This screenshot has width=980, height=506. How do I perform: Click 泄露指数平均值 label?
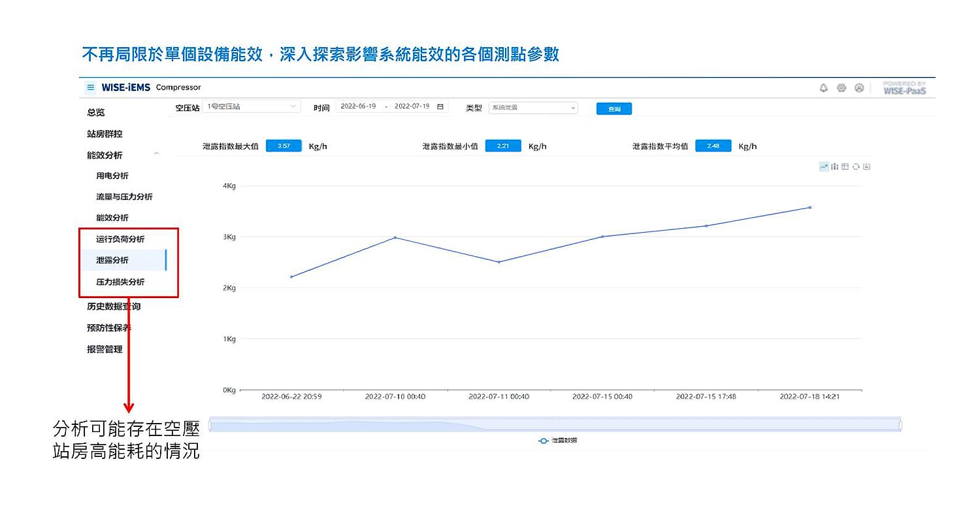(x=660, y=146)
